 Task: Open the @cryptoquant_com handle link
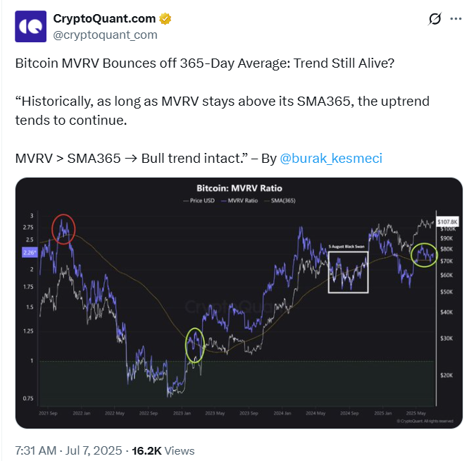(106, 35)
